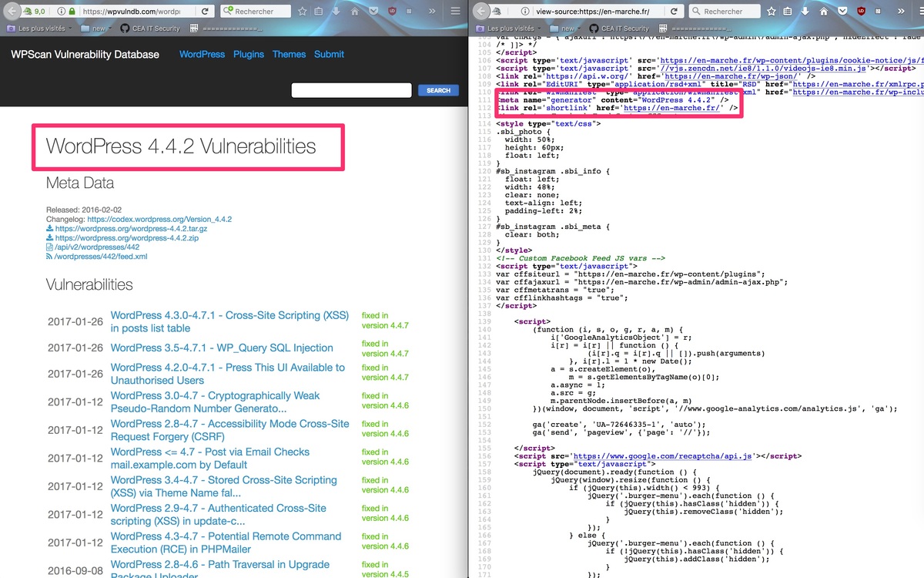924x578 pixels.
Task: Open Press This UI Available to Unauthorised Users link
Action: coord(228,374)
